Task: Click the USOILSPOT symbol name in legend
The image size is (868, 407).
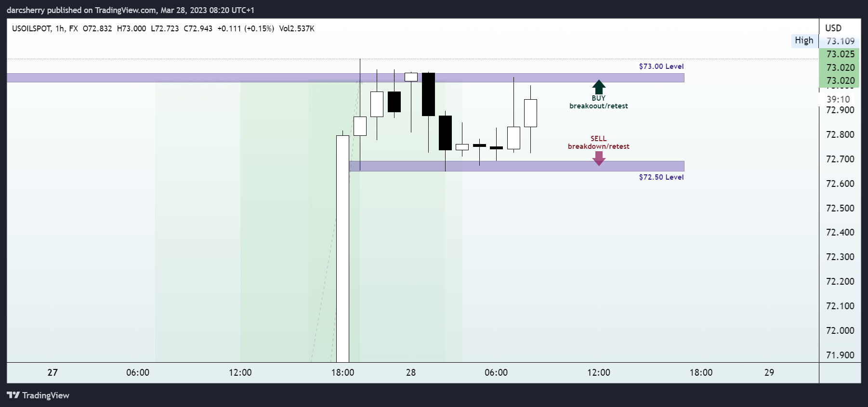Action: (31, 28)
